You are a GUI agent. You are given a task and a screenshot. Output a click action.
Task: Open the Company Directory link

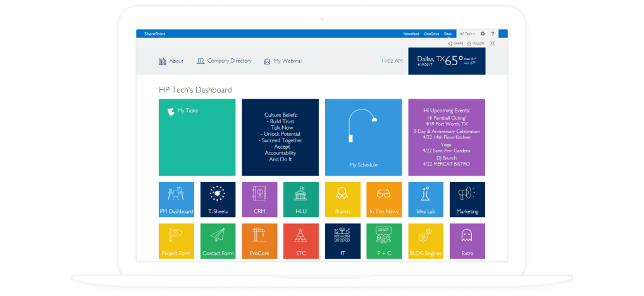coord(229,61)
